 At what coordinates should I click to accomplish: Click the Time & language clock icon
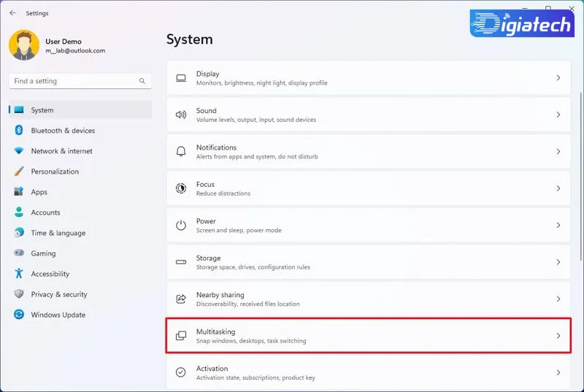click(19, 232)
